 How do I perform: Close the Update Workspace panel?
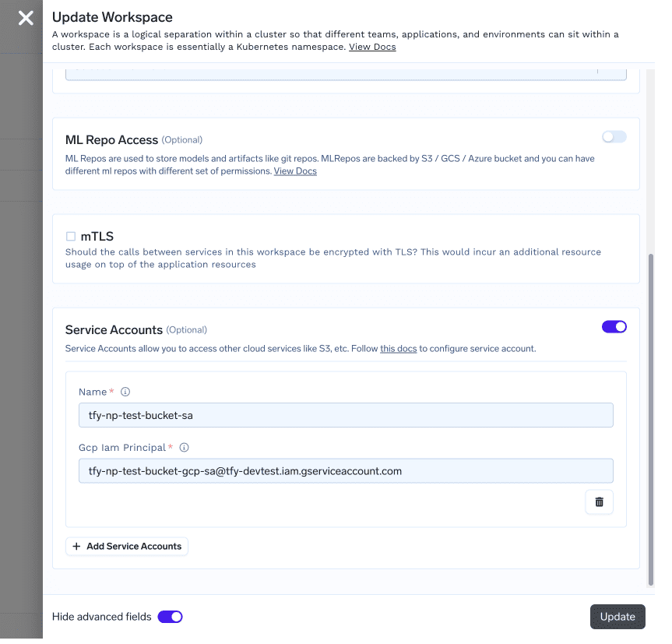(26, 18)
